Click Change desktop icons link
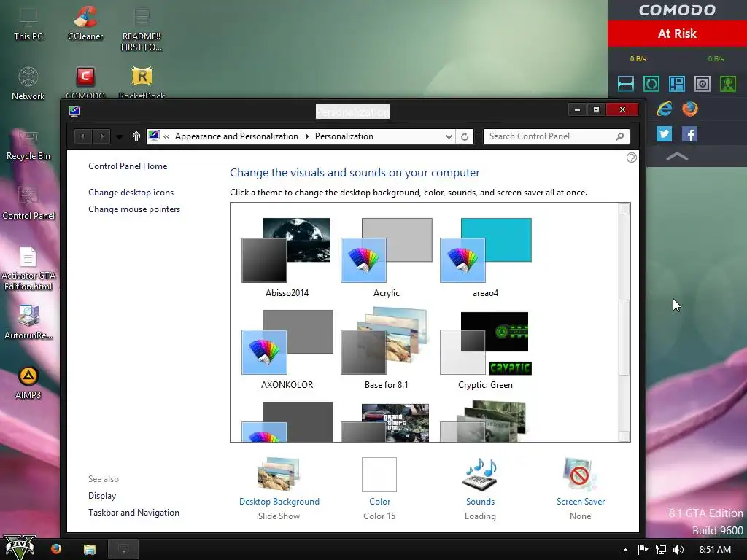The image size is (747, 560). point(131,192)
